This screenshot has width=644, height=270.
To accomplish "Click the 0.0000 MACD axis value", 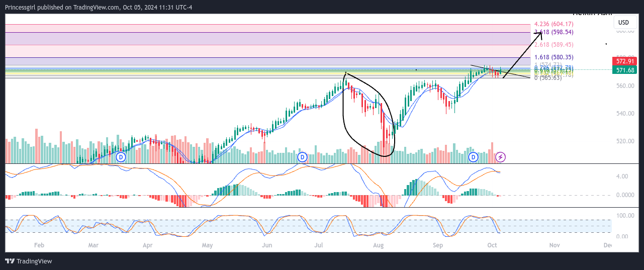I will [625, 195].
